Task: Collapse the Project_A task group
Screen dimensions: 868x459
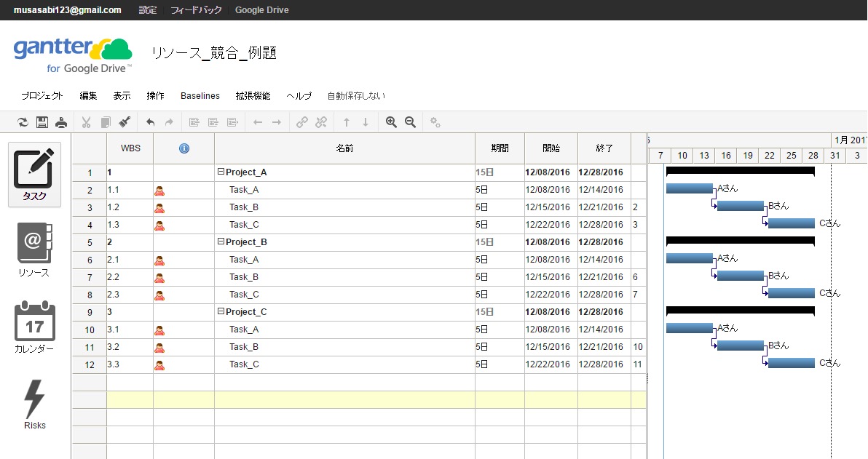Action: click(x=221, y=172)
